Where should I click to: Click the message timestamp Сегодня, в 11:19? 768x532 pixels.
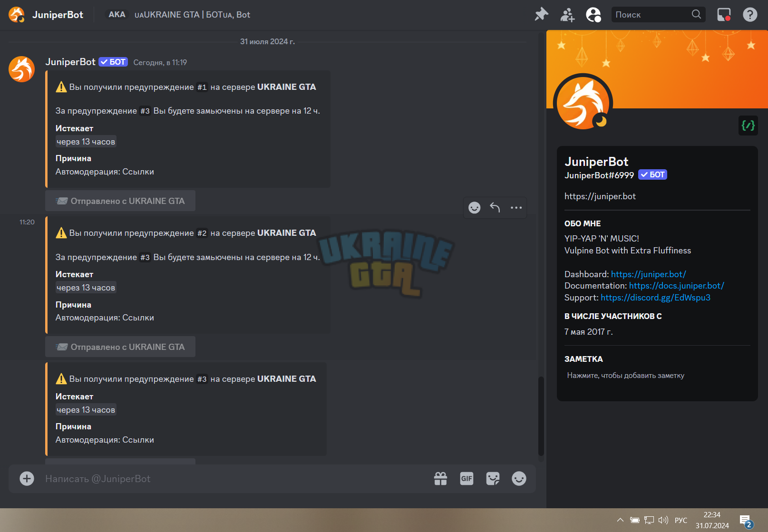tap(160, 62)
